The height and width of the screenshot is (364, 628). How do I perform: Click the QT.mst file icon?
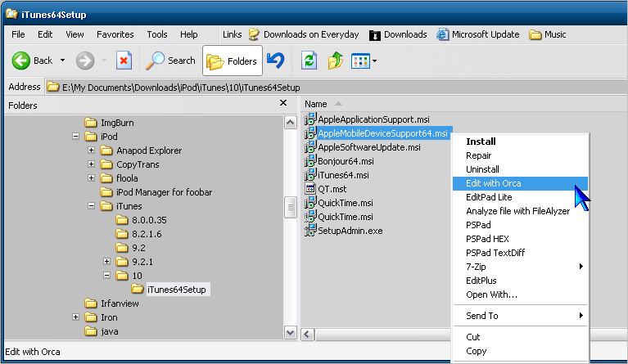point(310,188)
